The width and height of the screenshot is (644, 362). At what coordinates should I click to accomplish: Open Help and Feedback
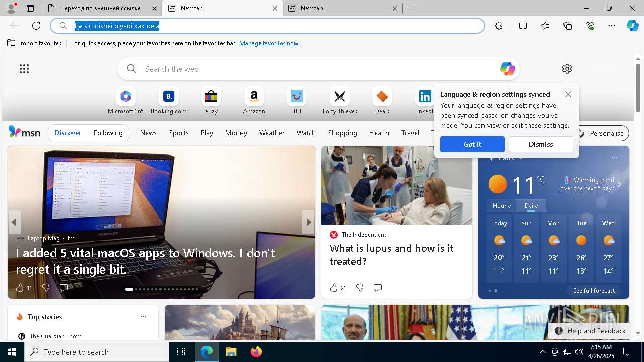pyautogui.click(x=590, y=331)
